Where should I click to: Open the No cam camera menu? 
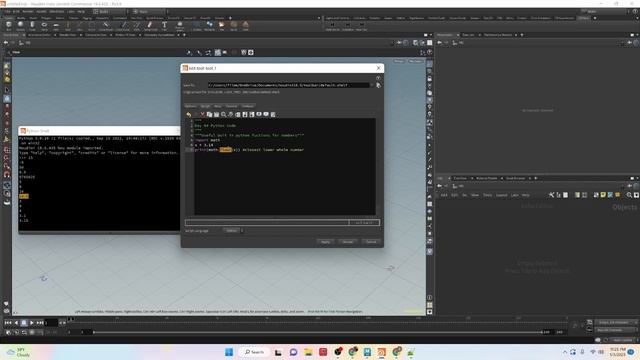pyautogui.click(x=416, y=61)
